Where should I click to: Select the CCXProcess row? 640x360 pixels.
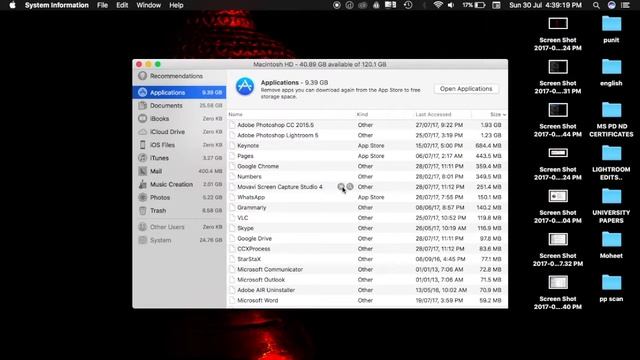(367, 249)
